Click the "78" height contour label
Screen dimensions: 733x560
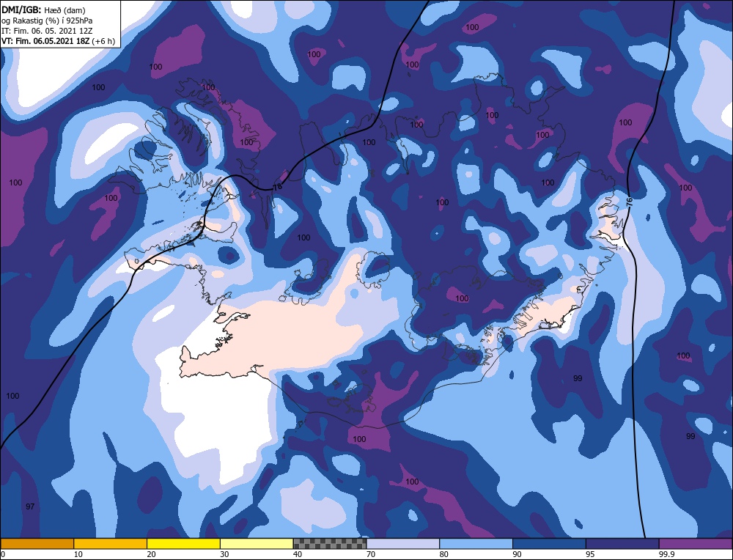tap(279, 186)
